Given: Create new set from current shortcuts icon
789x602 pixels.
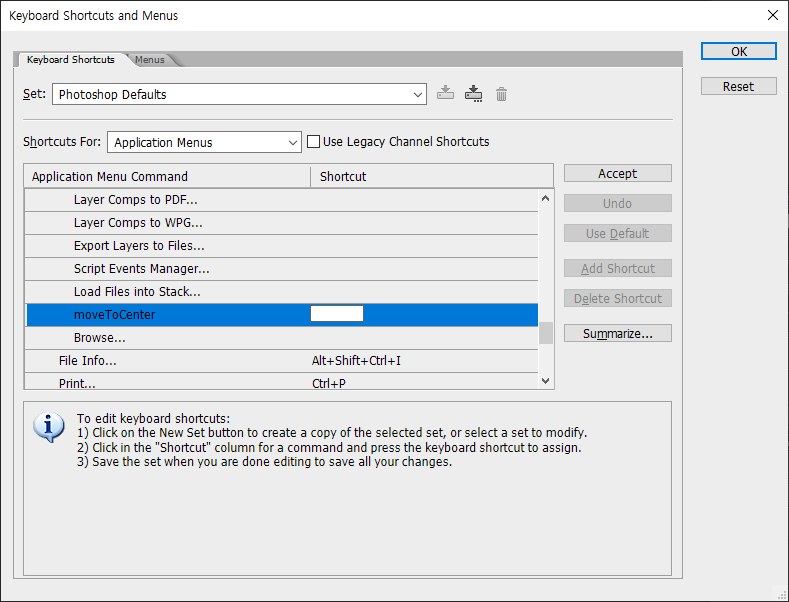Looking at the screenshot, I should click(473, 94).
